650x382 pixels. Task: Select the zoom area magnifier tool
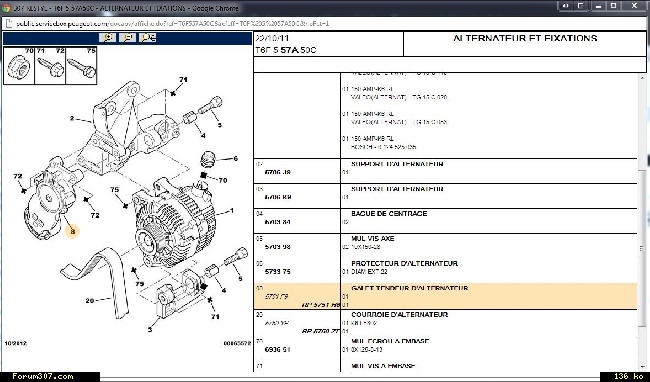pyautogui.click(x=148, y=38)
